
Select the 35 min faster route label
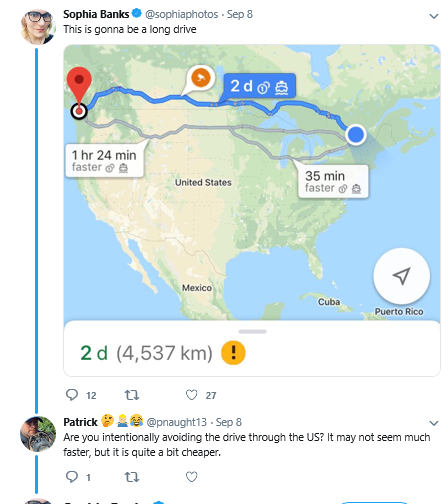tap(333, 182)
